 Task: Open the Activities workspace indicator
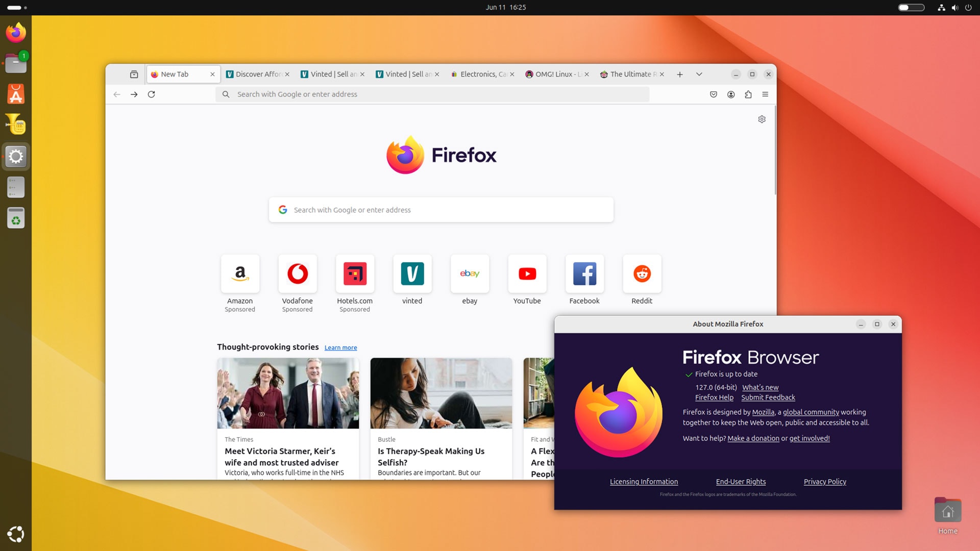pyautogui.click(x=17, y=8)
